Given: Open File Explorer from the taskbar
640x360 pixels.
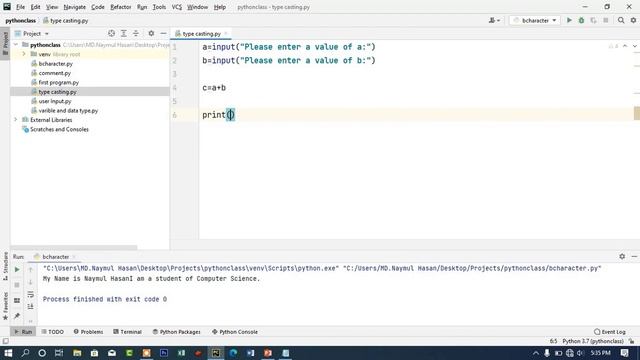Looking at the screenshot, I should click(77, 353).
